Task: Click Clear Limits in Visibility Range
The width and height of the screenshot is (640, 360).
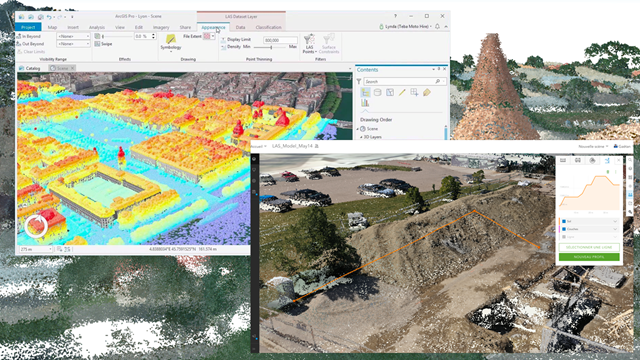Action: 31,52
